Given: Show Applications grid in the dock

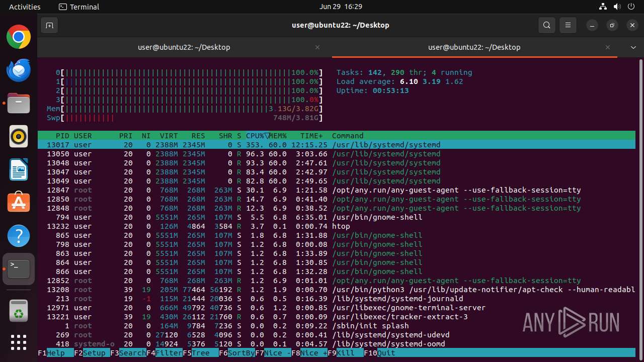Looking at the screenshot, I should click(19, 342).
